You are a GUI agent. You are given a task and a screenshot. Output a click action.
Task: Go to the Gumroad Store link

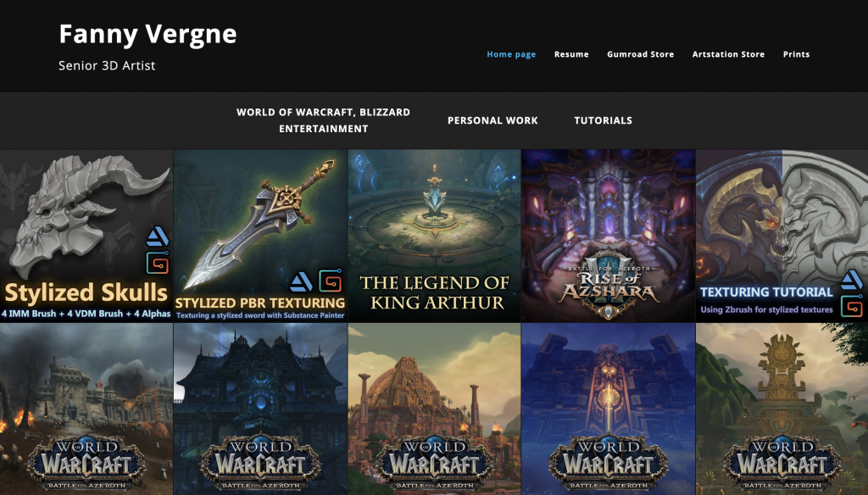[641, 54]
